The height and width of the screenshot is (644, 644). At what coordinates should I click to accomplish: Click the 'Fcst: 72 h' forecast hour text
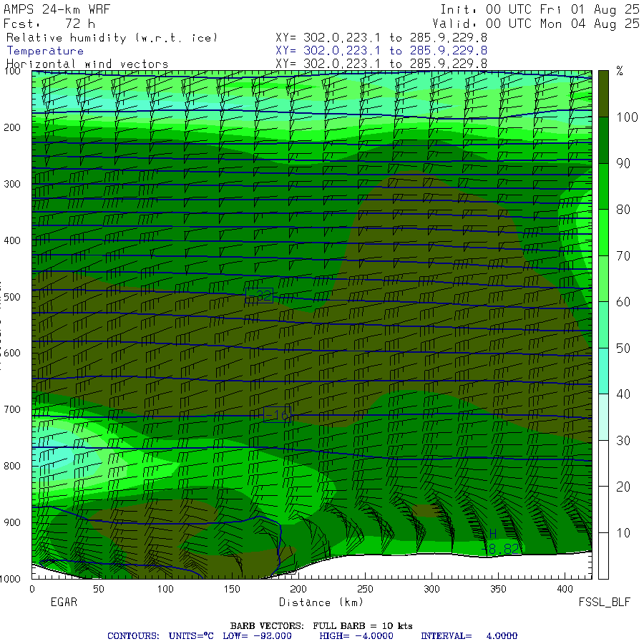(x=49, y=24)
